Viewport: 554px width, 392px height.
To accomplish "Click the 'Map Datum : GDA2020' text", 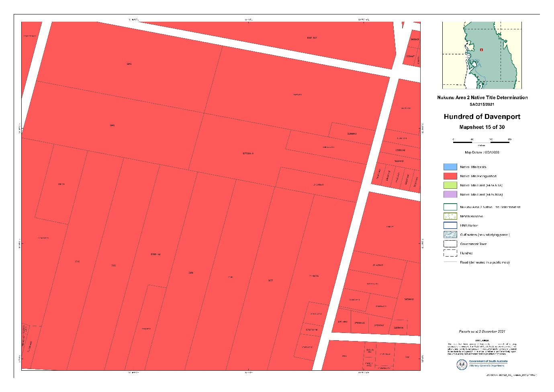I will tap(482, 152).
